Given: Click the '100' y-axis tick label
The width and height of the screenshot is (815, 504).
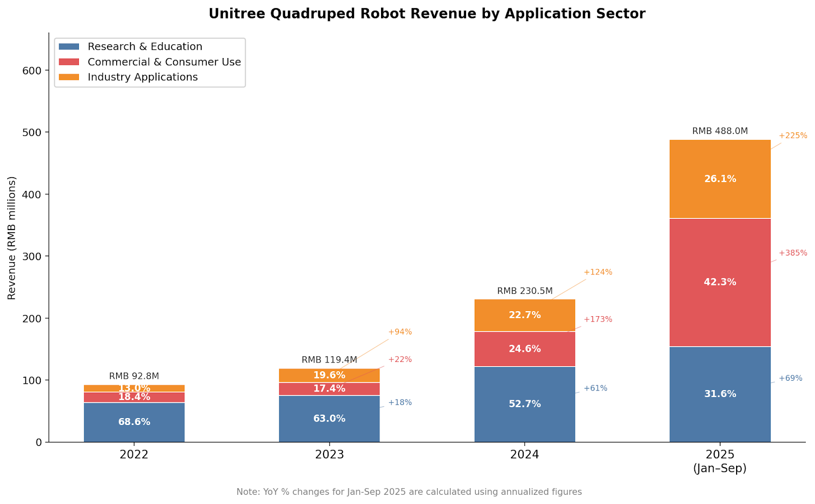Looking at the screenshot, I should pyautogui.click(x=32, y=380).
